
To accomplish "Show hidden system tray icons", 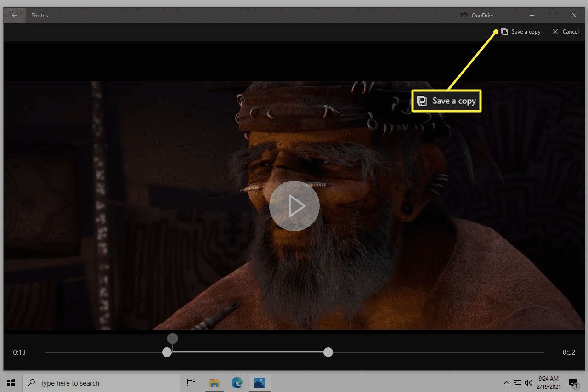I will [506, 383].
